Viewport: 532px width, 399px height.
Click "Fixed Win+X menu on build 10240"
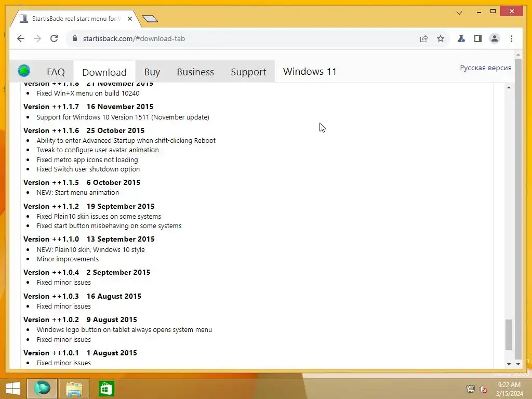[x=88, y=93]
